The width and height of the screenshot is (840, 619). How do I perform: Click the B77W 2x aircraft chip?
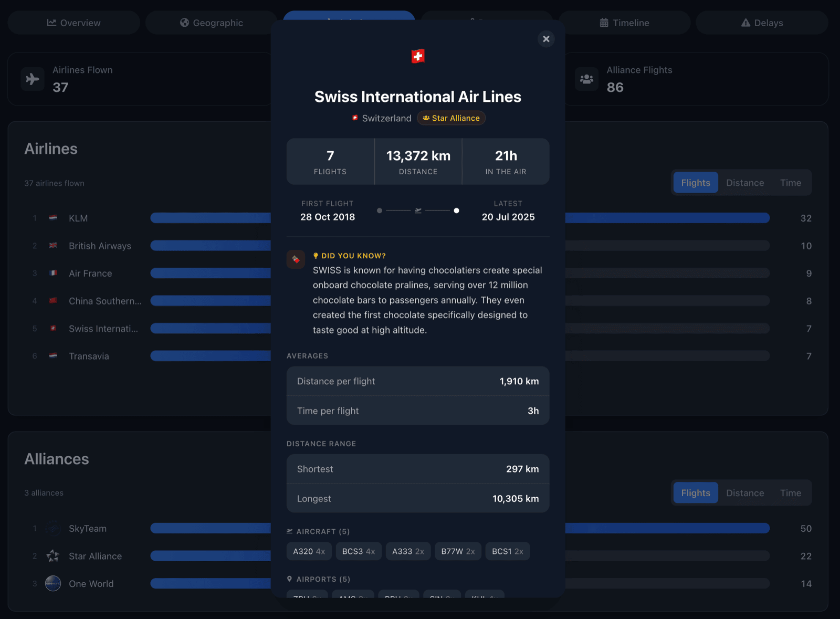click(458, 551)
